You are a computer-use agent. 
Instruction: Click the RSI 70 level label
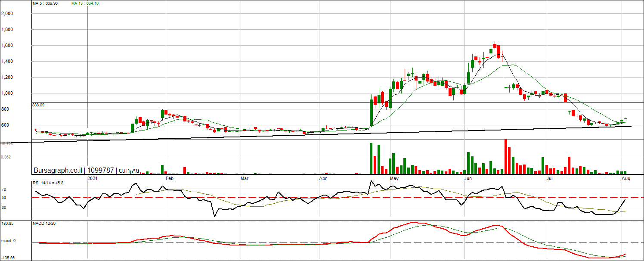[x=4, y=189]
